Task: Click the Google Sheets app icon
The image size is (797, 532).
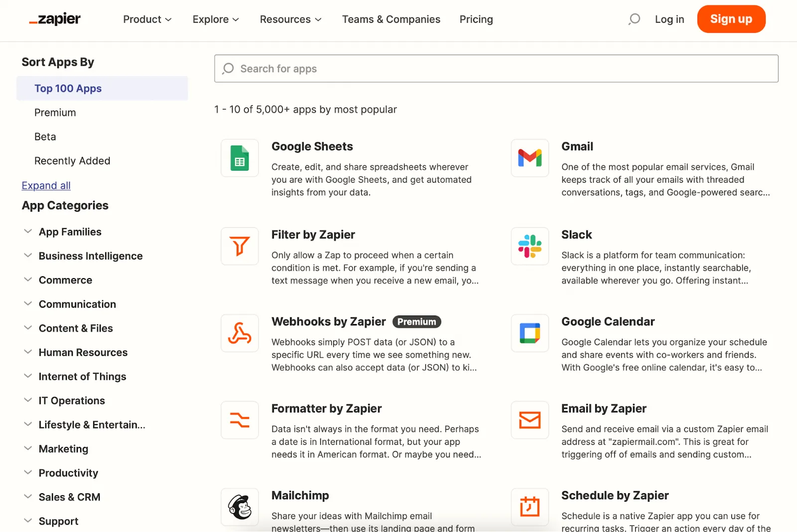Action: (240, 158)
